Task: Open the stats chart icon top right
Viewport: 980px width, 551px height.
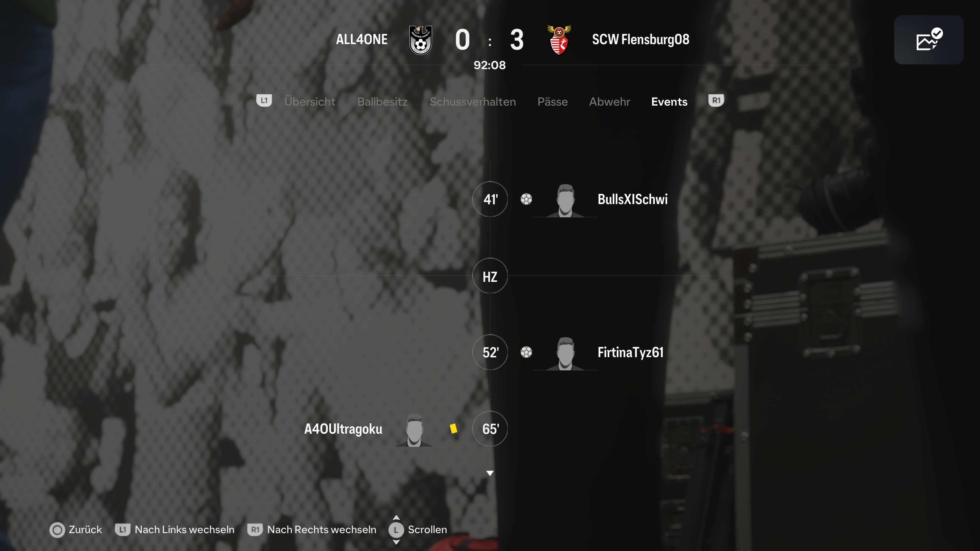Action: (929, 40)
